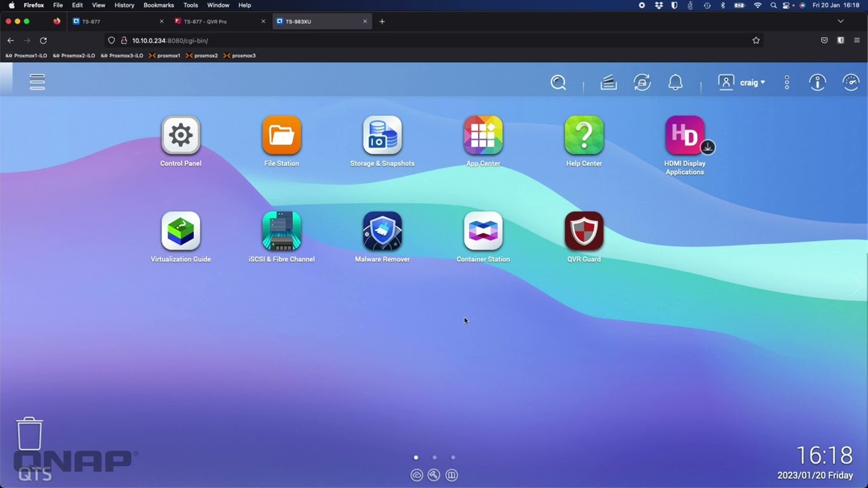Click the browser address bar

434,41
